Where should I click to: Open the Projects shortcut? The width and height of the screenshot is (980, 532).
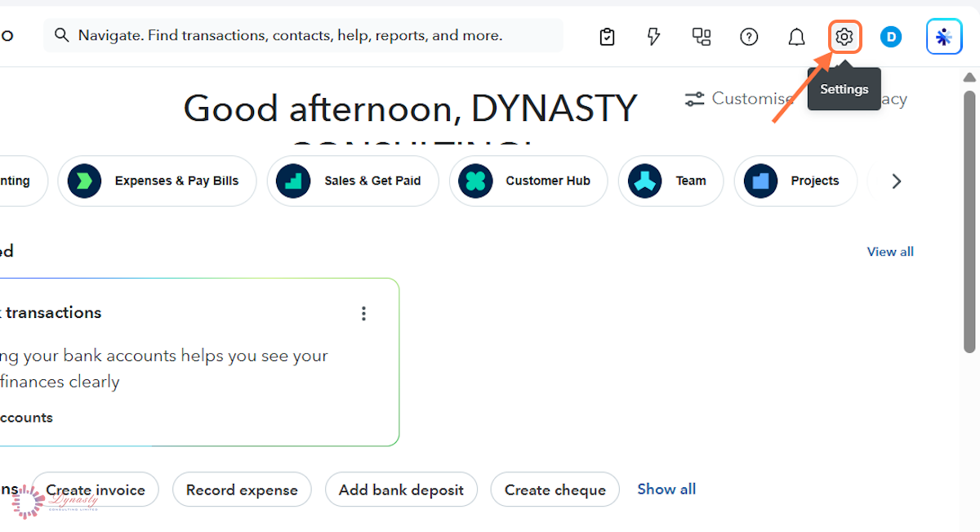tap(795, 181)
